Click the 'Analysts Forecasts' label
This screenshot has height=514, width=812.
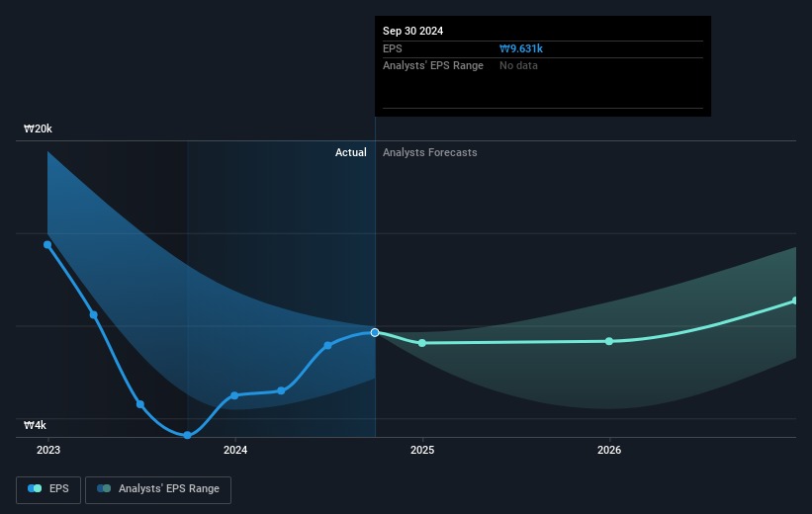[430, 152]
